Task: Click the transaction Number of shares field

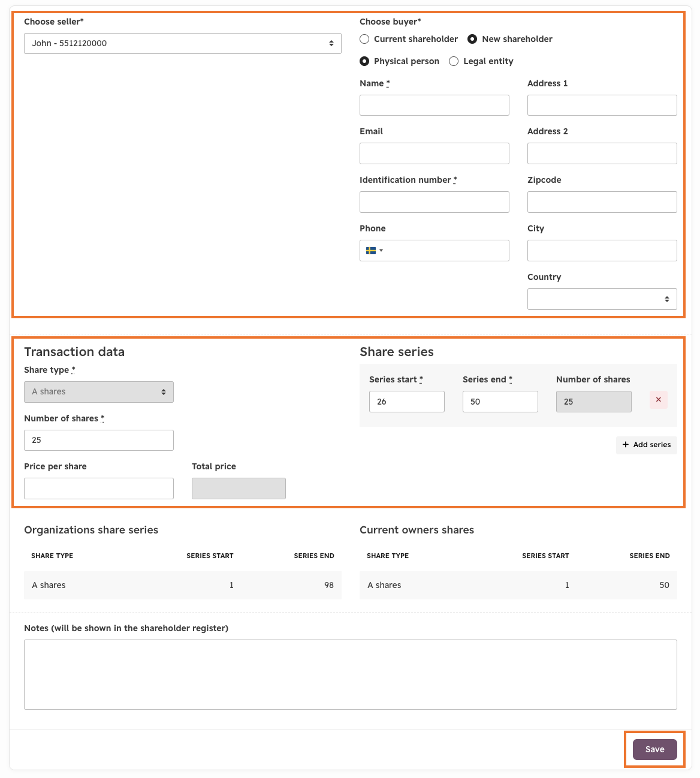Action: pyautogui.click(x=99, y=440)
